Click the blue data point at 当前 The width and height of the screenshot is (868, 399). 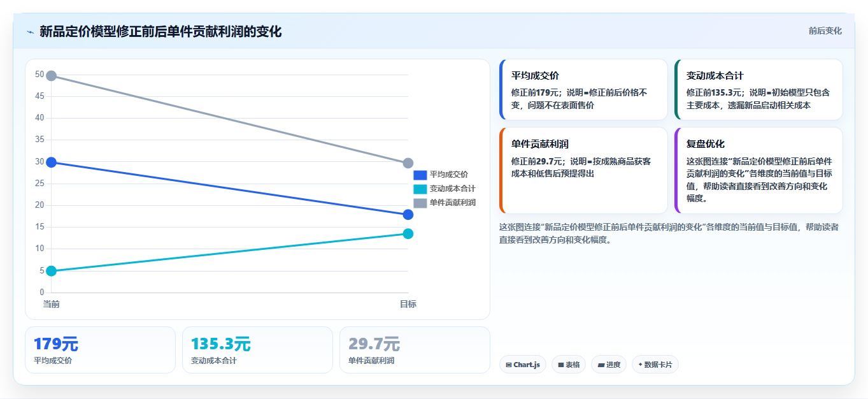[52, 163]
